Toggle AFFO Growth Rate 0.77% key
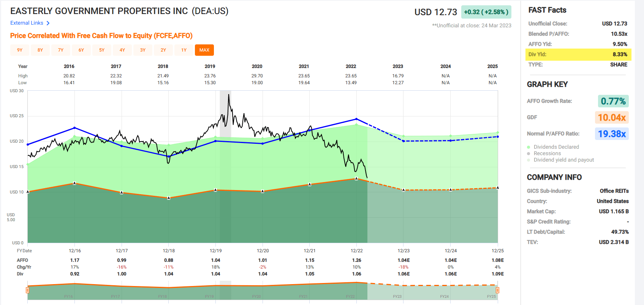Viewport: 644px width, 305px height. [x=613, y=101]
